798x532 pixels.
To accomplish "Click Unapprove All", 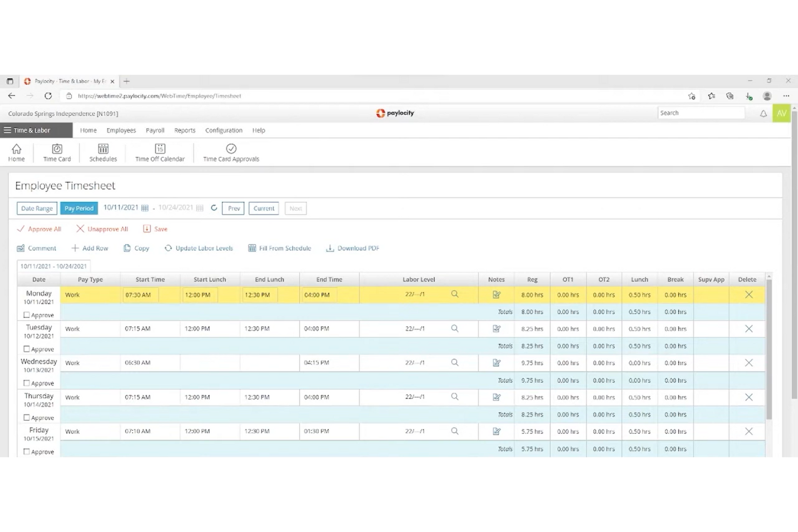I will (x=102, y=229).
